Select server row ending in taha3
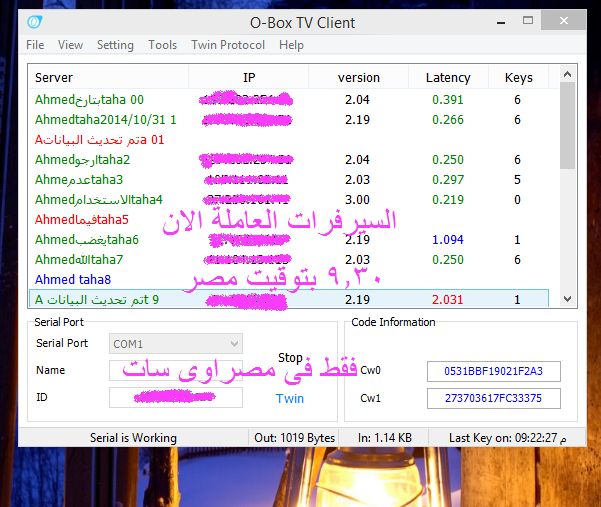 (289, 179)
